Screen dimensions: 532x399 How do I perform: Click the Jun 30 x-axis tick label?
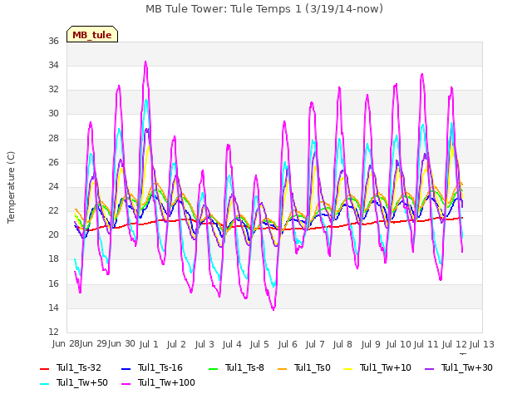[121, 344]
